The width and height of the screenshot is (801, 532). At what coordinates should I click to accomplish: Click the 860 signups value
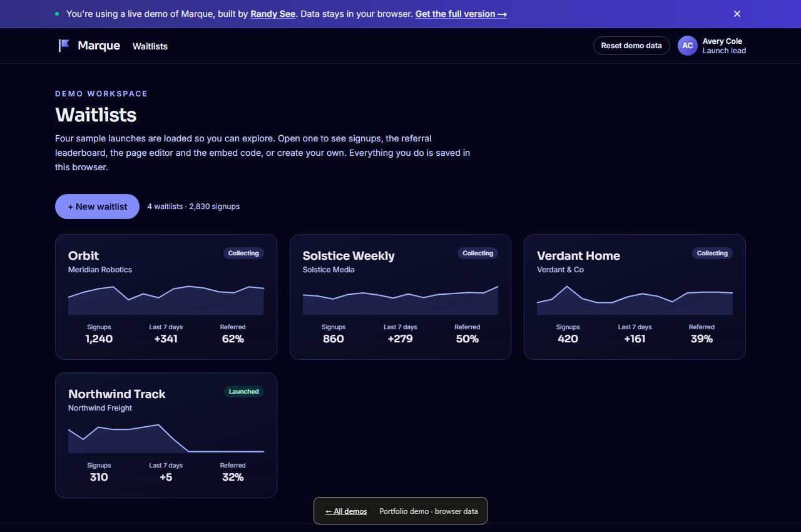[x=334, y=339]
